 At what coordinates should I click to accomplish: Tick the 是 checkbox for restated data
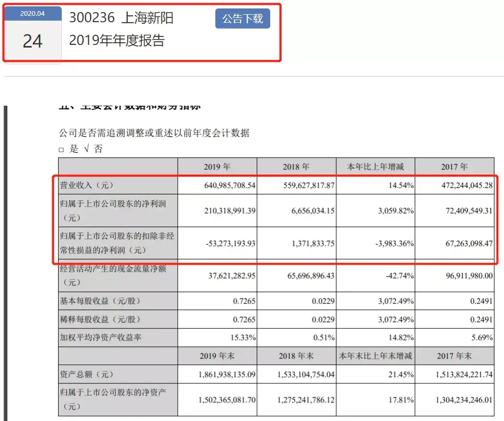click(61, 149)
